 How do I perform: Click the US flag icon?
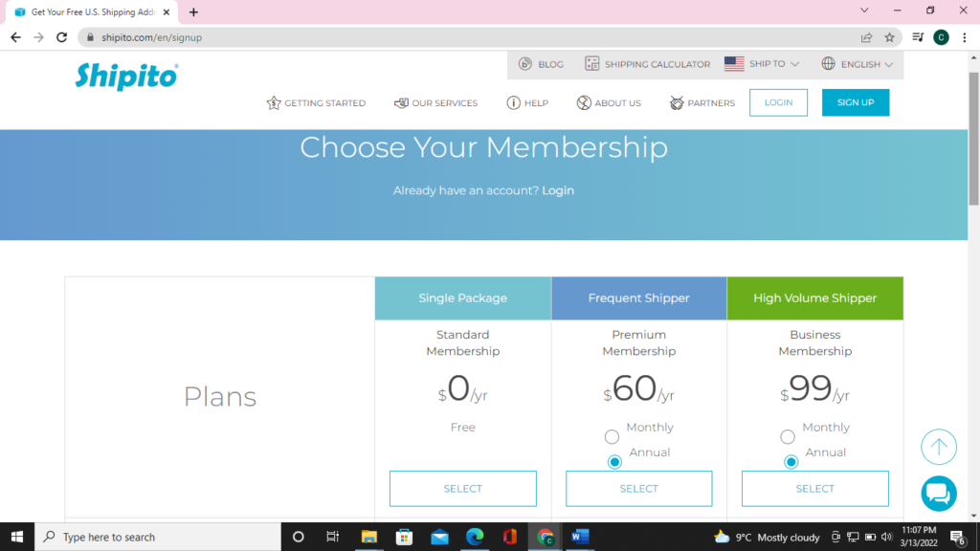(x=734, y=64)
